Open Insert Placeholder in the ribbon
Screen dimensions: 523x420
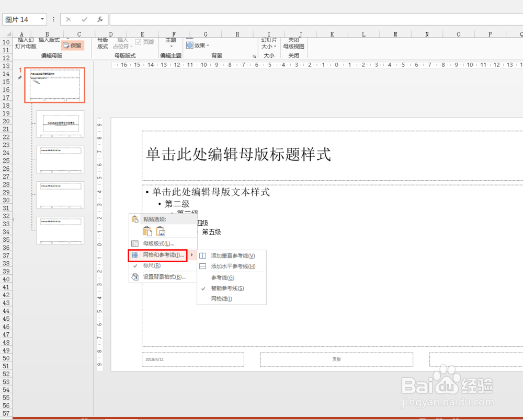[122, 45]
